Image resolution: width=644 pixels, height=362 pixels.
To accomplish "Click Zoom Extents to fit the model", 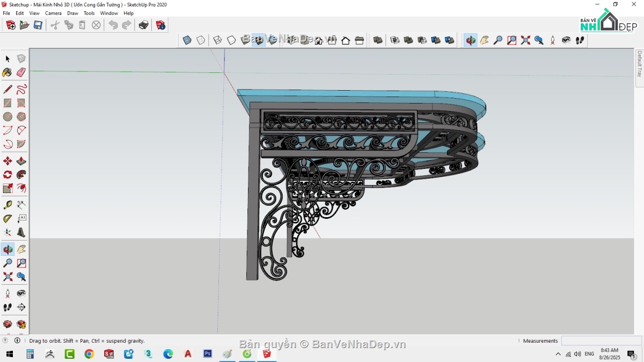I will (525, 40).
